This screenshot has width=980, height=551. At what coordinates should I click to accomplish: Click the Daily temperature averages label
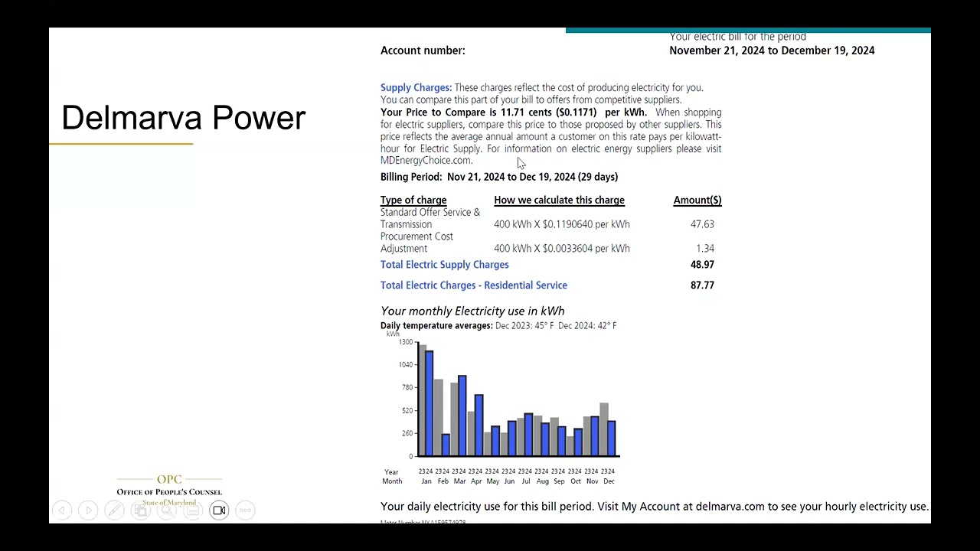[x=436, y=326]
